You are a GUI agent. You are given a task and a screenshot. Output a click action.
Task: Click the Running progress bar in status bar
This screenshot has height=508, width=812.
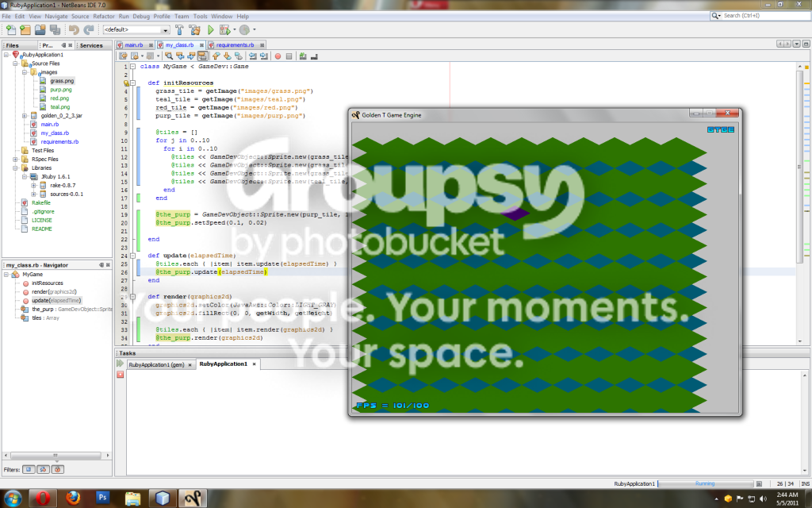point(705,483)
